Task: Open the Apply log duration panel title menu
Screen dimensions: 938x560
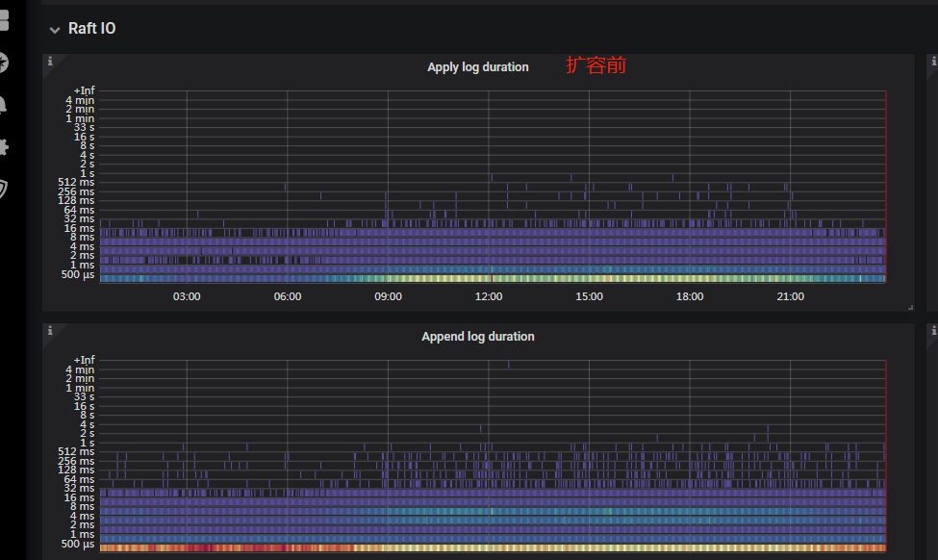Action: click(x=477, y=67)
